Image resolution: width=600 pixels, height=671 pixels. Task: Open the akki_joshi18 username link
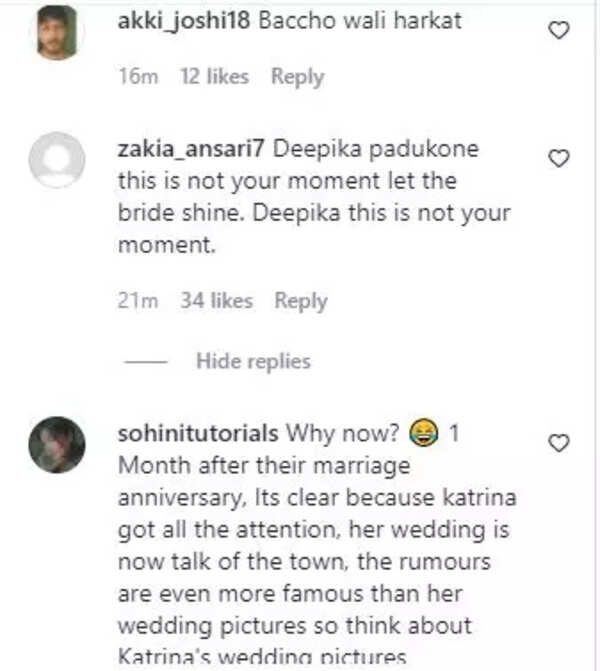point(184,21)
